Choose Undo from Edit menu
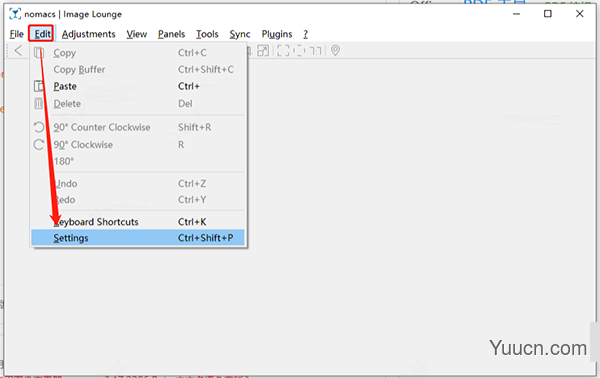This screenshot has height=378, width=600. coord(138,184)
